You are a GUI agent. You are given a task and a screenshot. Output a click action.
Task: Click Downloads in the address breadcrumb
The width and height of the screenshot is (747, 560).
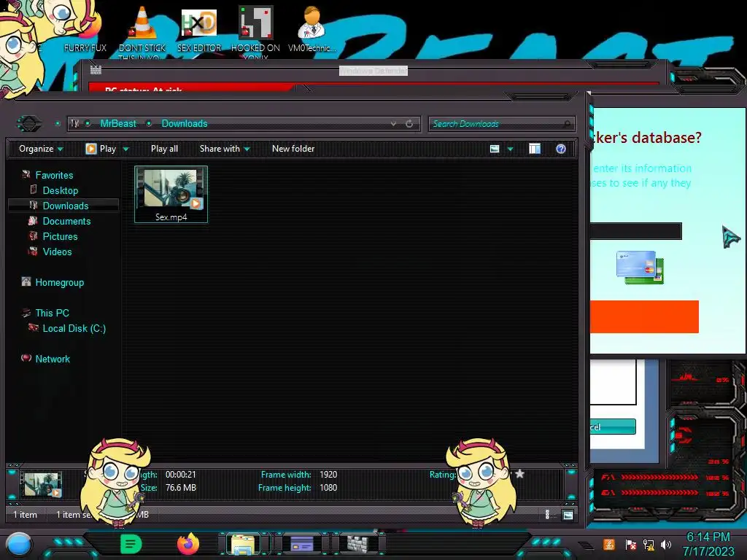[185, 123]
